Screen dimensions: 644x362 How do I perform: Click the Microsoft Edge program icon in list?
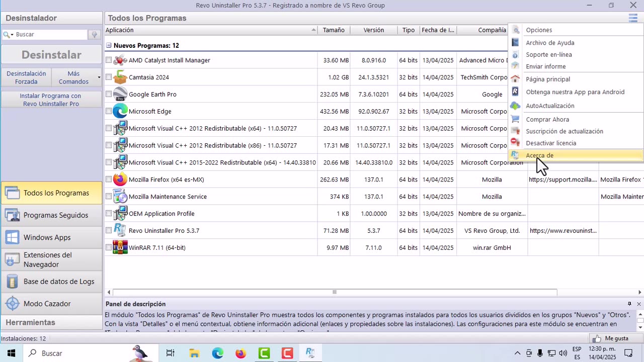coord(120,112)
